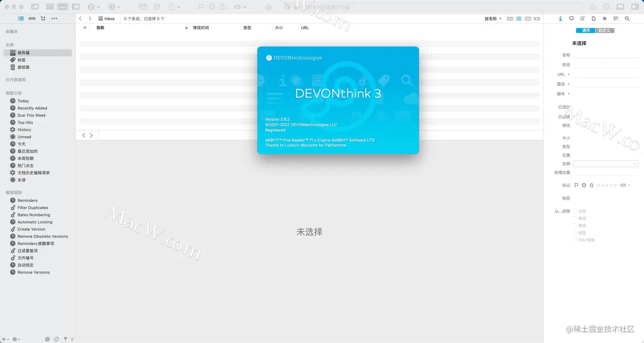This screenshot has height=343, width=644.
Task: Open the sidebar three-dots extras icon
Action: 54,18
